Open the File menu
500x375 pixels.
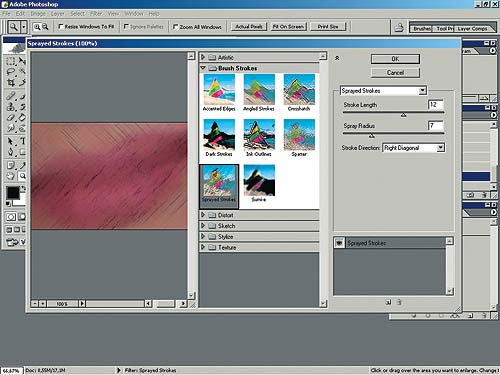6,14
